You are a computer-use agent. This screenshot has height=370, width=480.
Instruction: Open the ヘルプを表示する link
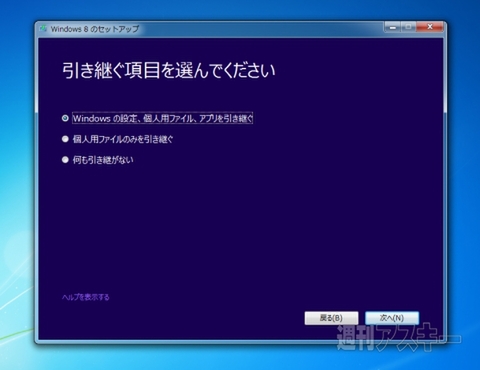click(x=86, y=297)
